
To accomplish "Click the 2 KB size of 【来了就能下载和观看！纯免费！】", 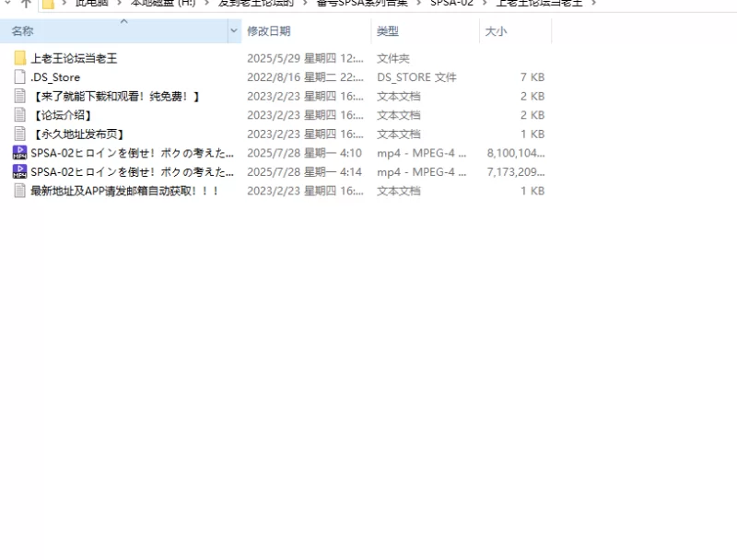I will pos(532,97).
